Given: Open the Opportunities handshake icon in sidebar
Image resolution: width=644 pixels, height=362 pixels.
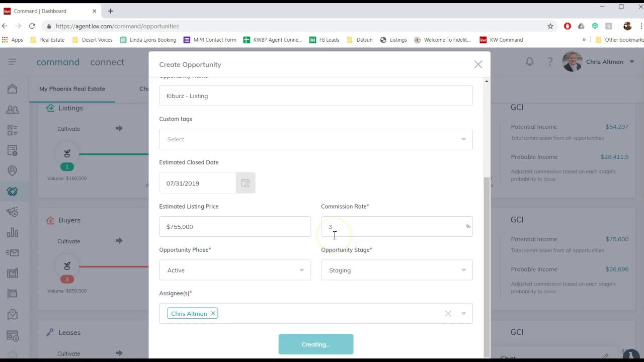Looking at the screenshot, I should click(13, 192).
